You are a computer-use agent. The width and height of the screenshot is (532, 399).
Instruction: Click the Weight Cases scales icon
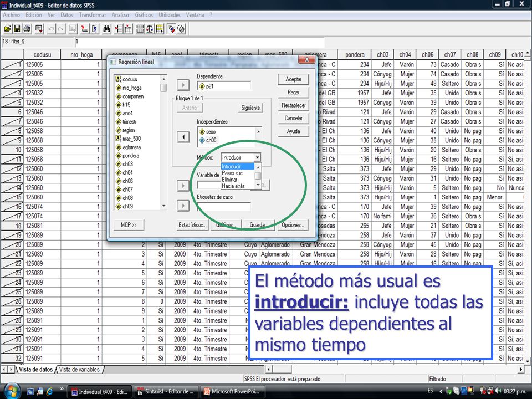[x=149, y=29]
